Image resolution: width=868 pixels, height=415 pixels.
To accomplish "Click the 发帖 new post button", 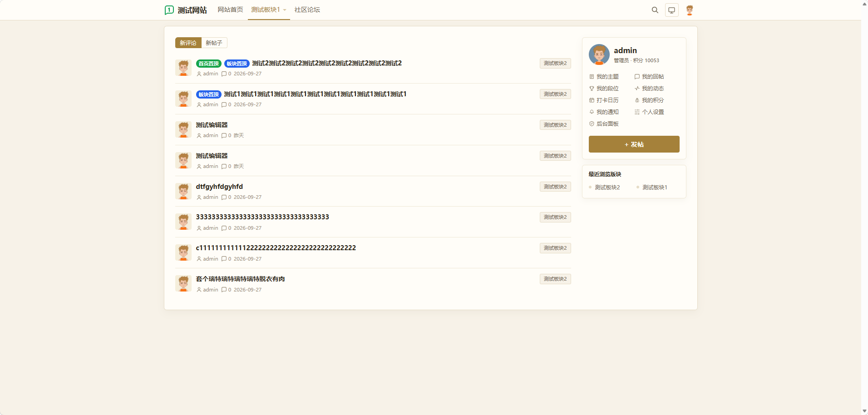I will [634, 144].
